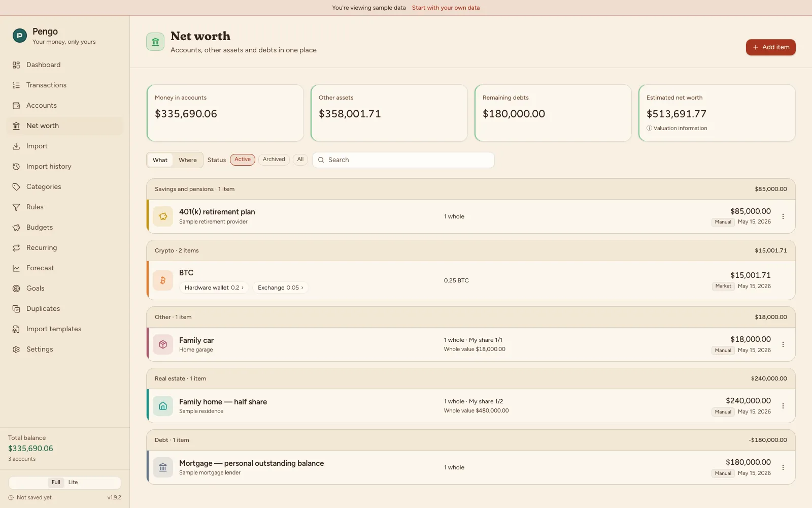Image resolution: width=812 pixels, height=508 pixels.
Task: Collapse the Real estate group header
Action: coord(471,378)
